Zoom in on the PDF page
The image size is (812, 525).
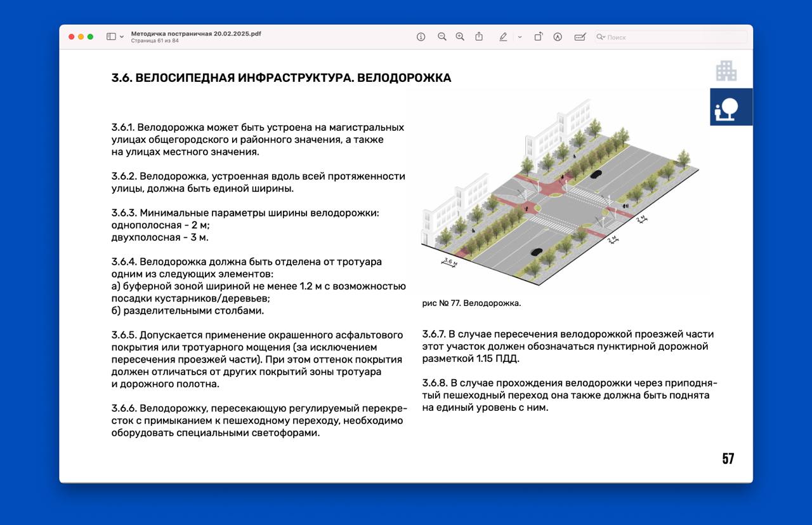[x=460, y=37]
